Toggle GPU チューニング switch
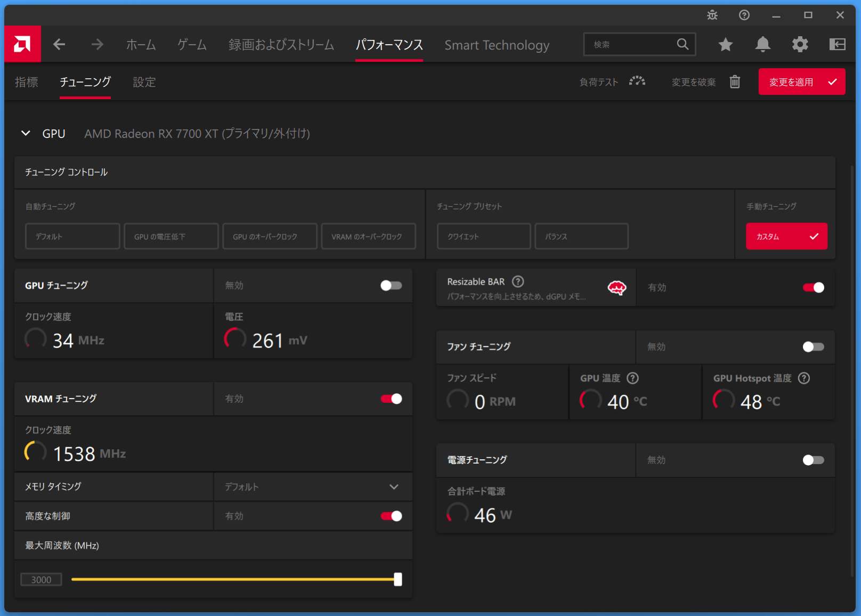Screen dimensions: 861x616 pos(391,286)
